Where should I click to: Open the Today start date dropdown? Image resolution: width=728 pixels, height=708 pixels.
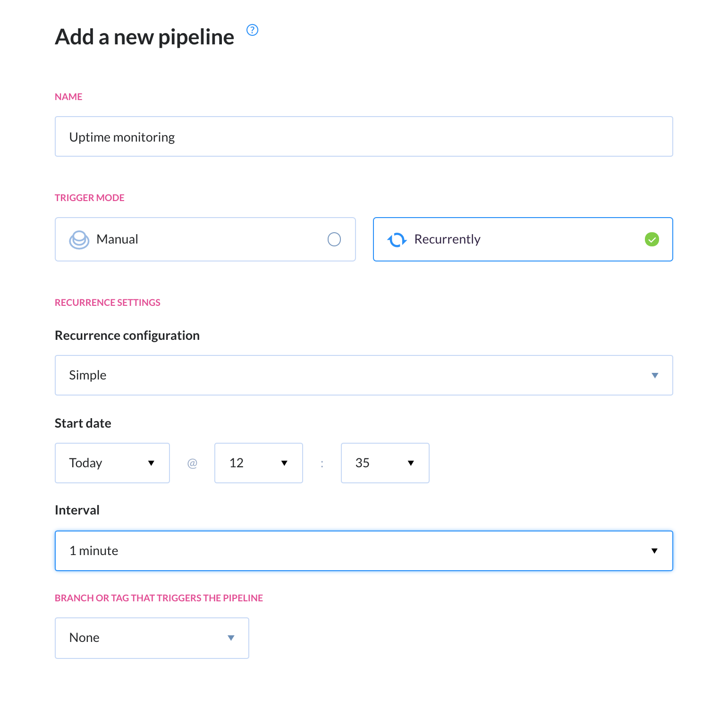[x=112, y=463]
